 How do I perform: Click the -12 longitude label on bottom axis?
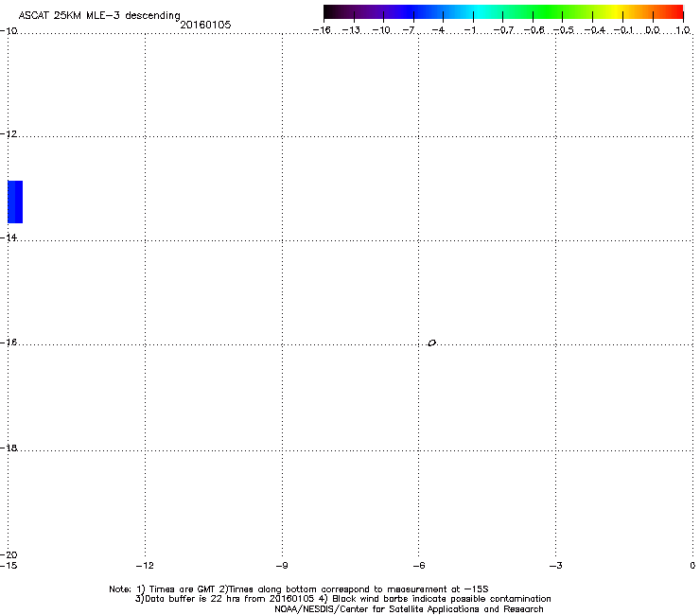point(145,566)
